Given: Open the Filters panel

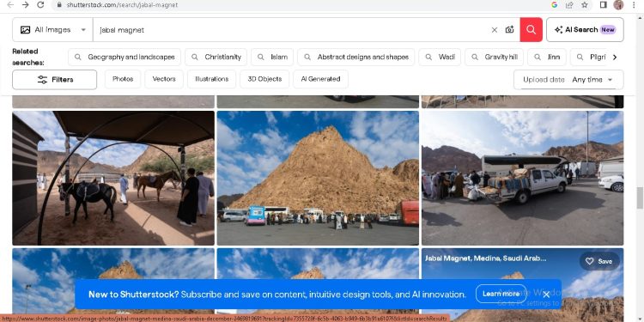Looking at the screenshot, I should click(x=55, y=80).
